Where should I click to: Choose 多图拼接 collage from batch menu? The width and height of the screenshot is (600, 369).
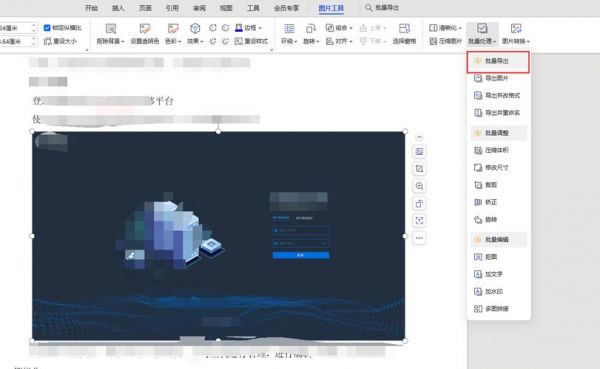click(x=497, y=309)
